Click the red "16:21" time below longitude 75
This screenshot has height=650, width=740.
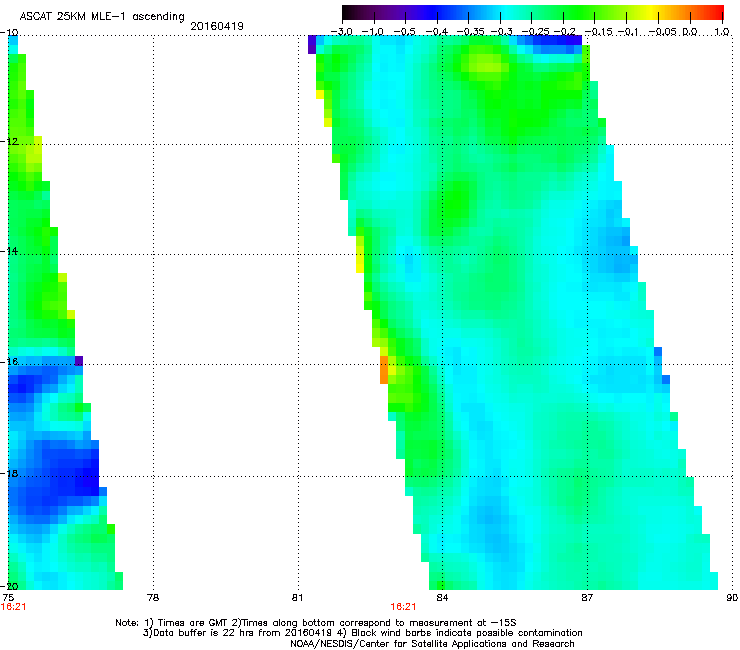pos(13,607)
